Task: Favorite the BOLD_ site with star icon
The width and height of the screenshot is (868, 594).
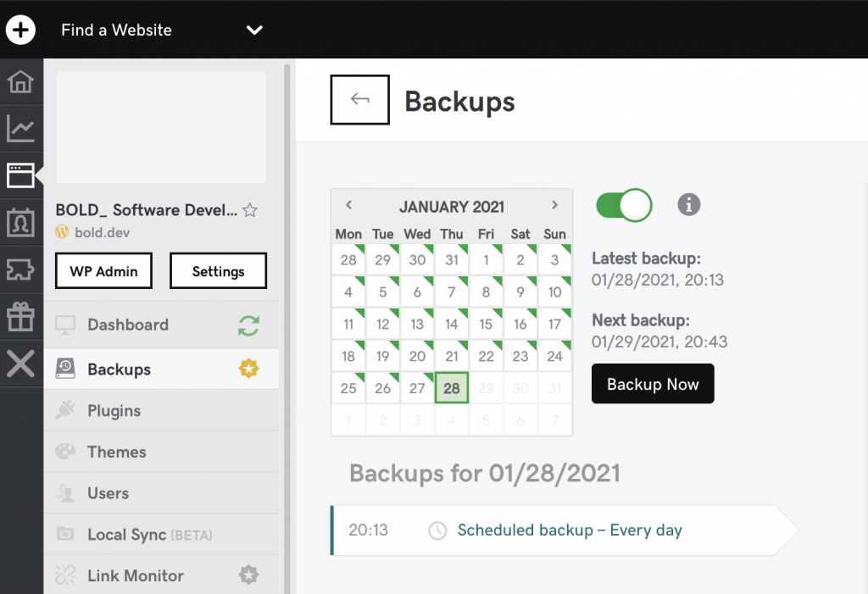Action: click(250, 210)
